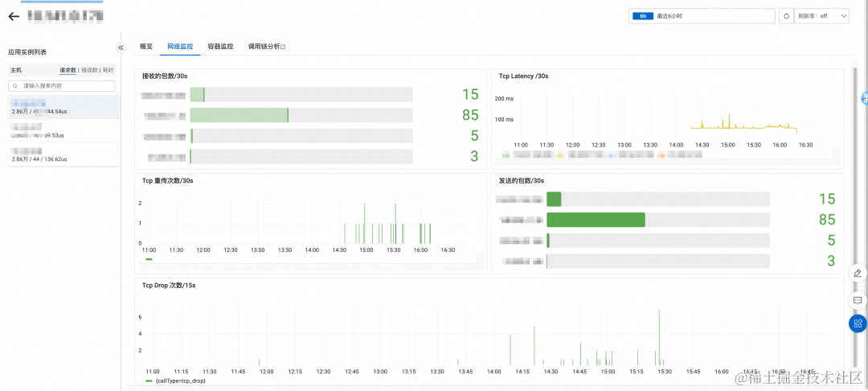Click the blue 6h badge
The height and width of the screenshot is (391, 868).
(643, 16)
